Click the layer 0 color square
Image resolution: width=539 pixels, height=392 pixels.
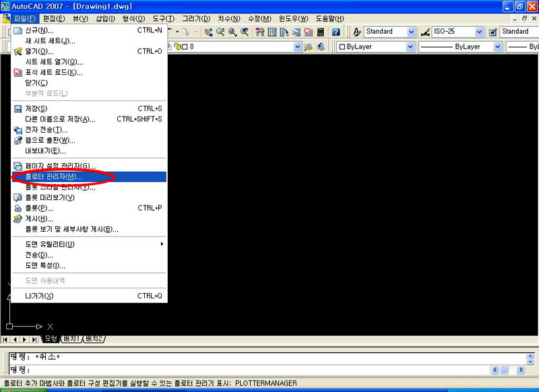(x=185, y=46)
